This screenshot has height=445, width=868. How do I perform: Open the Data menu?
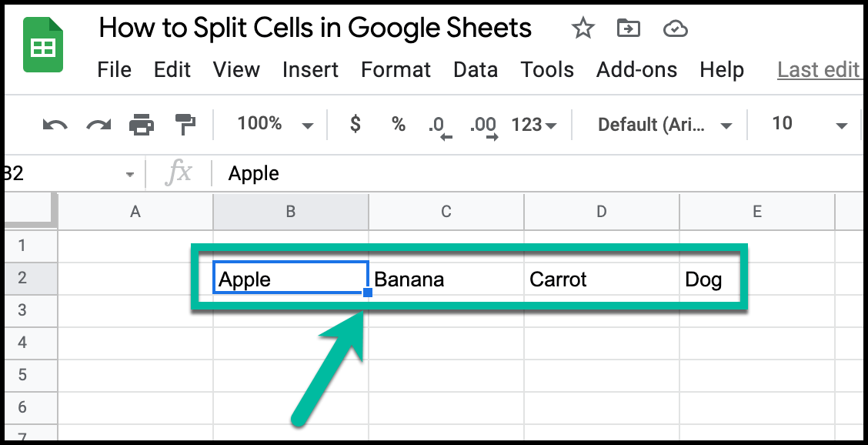coord(475,69)
